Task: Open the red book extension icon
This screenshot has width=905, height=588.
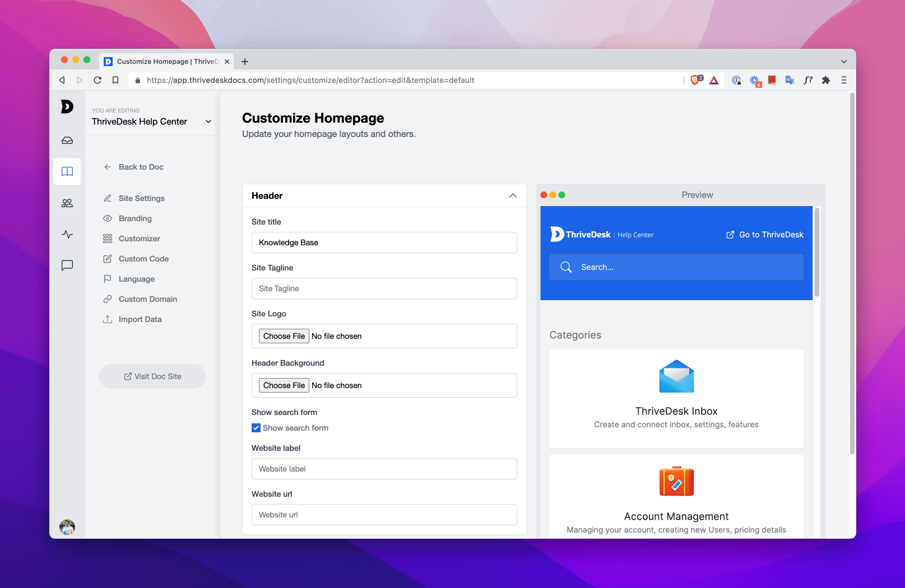Action: pos(772,80)
